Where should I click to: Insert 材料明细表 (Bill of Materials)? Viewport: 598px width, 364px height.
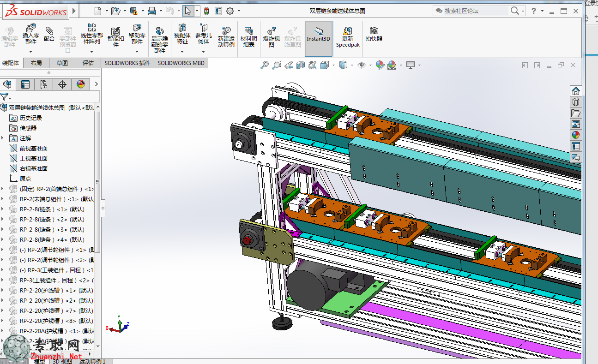coord(249,37)
